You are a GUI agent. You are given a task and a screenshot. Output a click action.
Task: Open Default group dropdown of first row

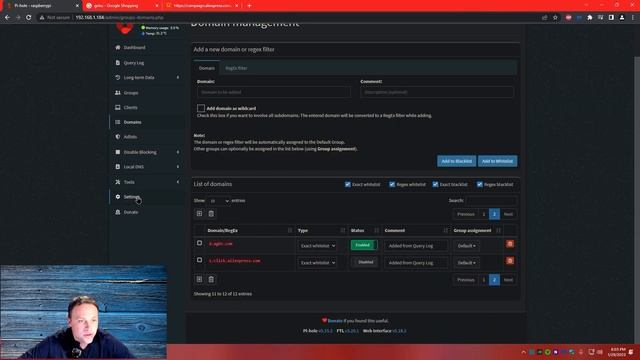[x=467, y=246]
